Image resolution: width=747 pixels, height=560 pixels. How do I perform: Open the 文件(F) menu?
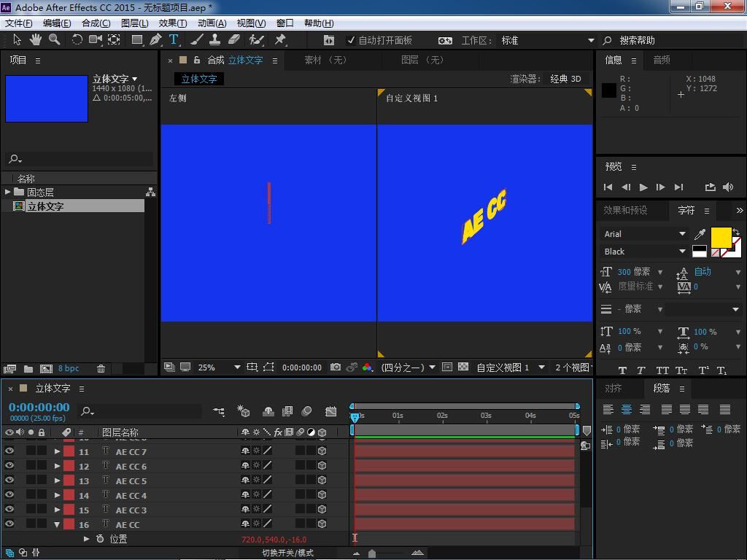[18, 23]
